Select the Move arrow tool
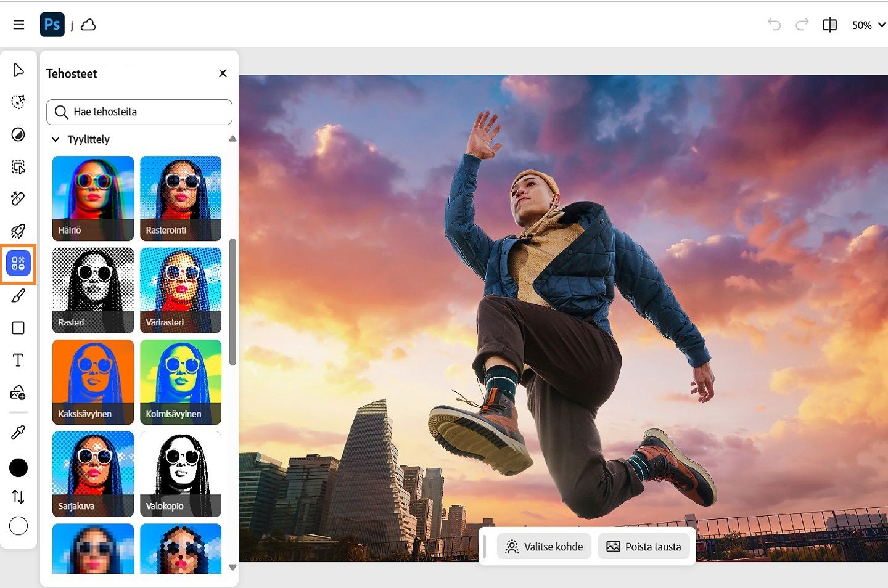Screen dimensions: 888x588 pos(18,70)
